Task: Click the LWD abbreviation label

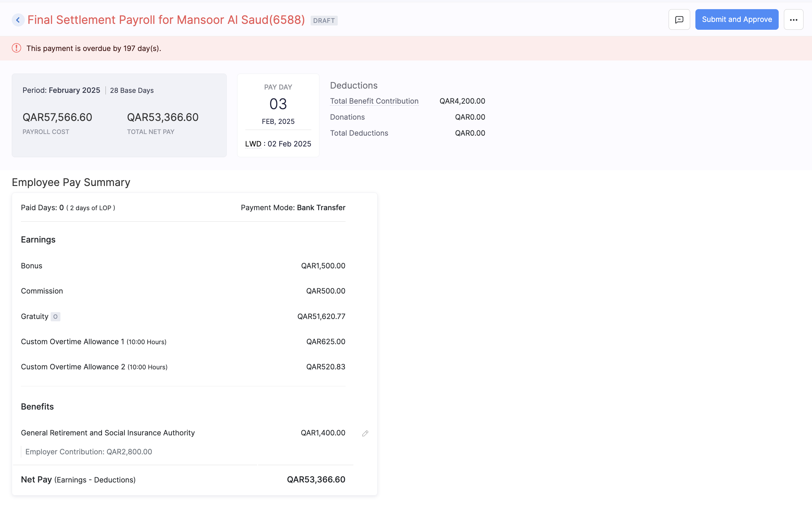Action: [x=253, y=144]
